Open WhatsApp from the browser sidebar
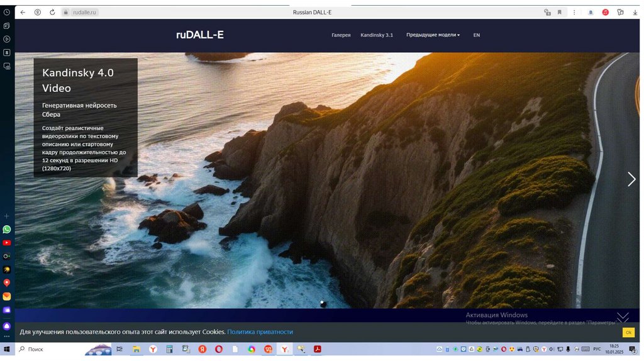Screen dimensions: 644x361 point(7,230)
